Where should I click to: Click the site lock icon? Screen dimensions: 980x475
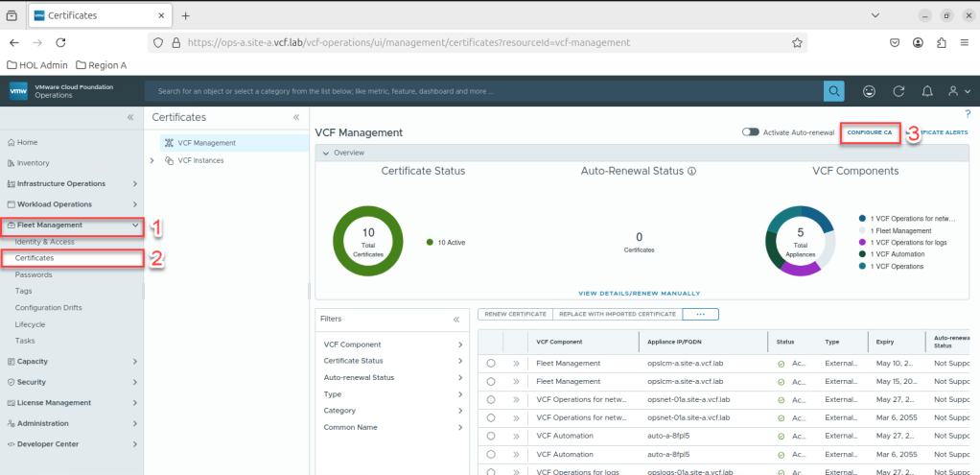tap(176, 42)
